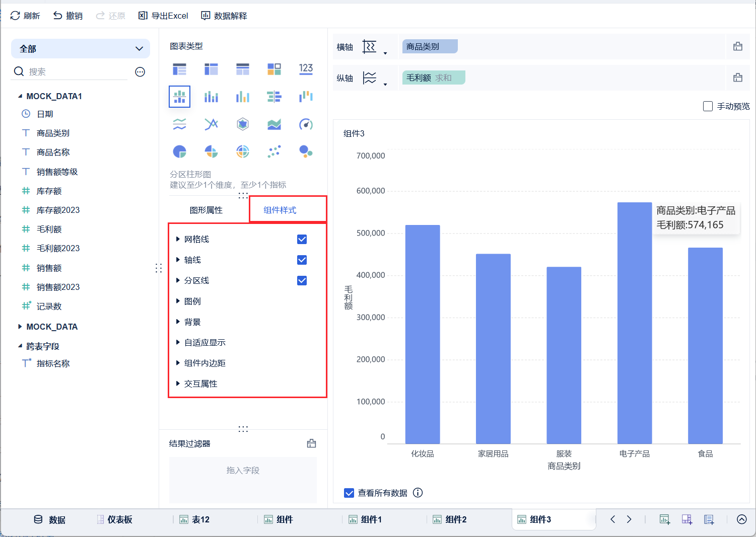
Task: Show next component tabs
Action: 629,519
